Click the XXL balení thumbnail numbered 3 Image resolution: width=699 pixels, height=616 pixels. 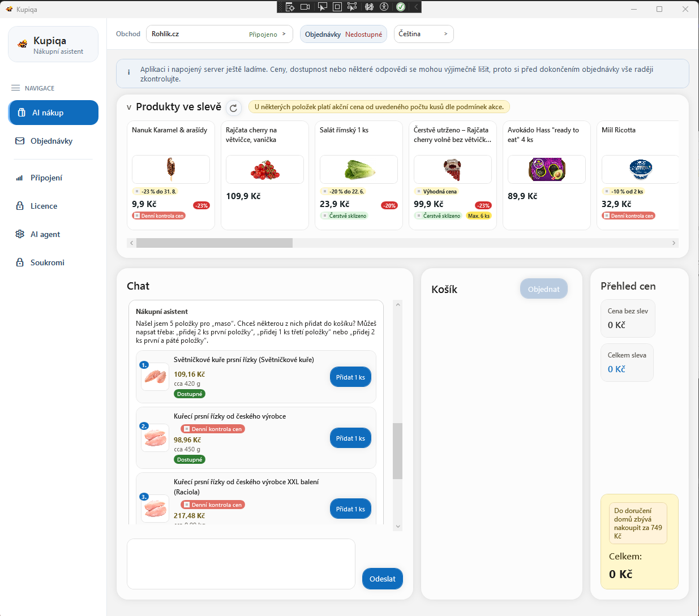pos(155,508)
